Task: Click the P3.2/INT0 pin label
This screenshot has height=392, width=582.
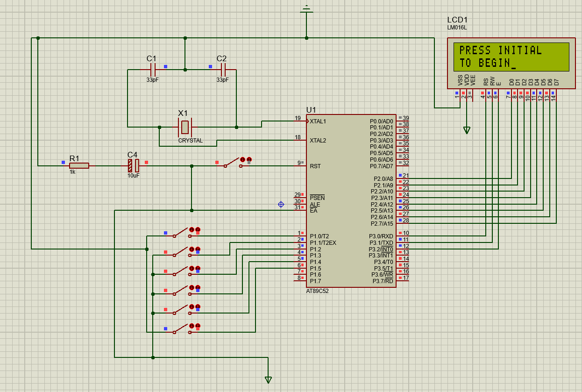Action: (381, 249)
